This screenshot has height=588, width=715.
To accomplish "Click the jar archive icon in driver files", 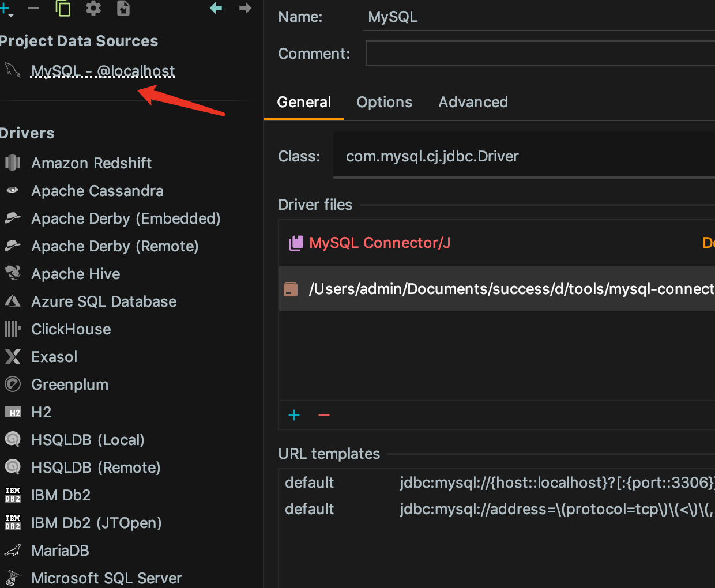I will [x=291, y=289].
